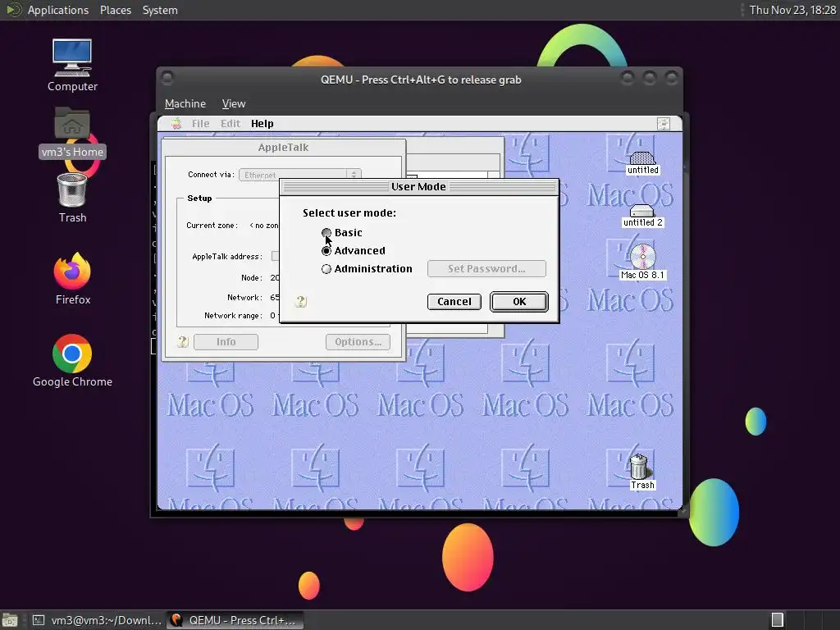
Task: Switch to QEMU taskbar item
Action: point(235,620)
